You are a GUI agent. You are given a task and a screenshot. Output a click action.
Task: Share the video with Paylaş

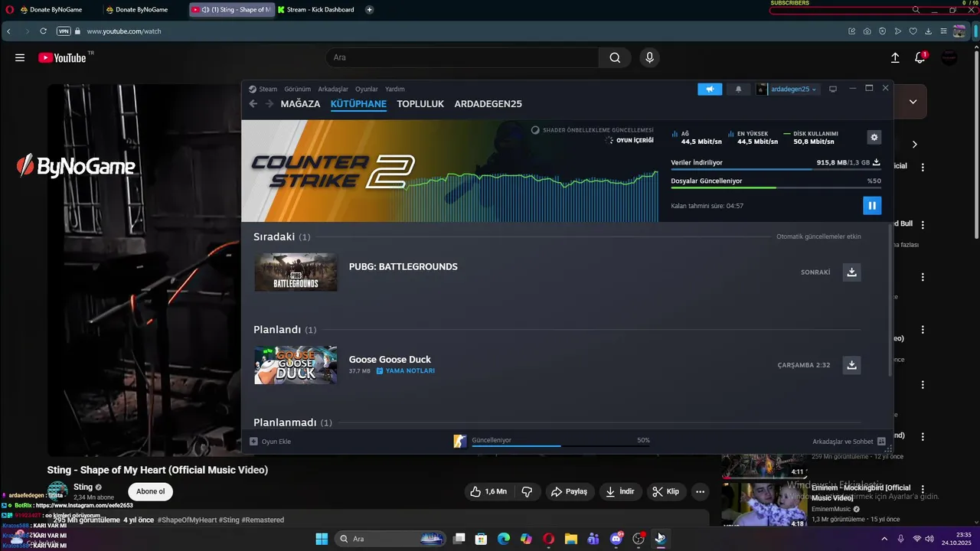click(569, 491)
